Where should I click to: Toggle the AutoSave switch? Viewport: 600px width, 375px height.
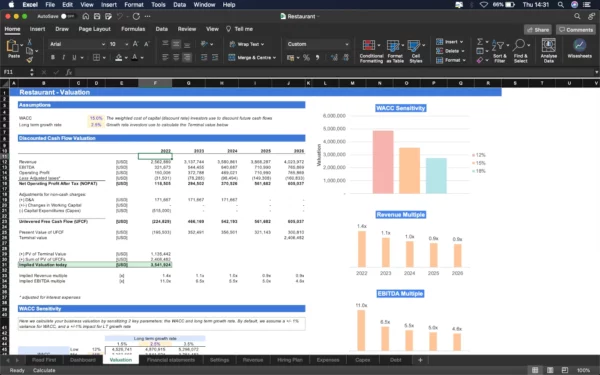pyautogui.click(x=67, y=16)
